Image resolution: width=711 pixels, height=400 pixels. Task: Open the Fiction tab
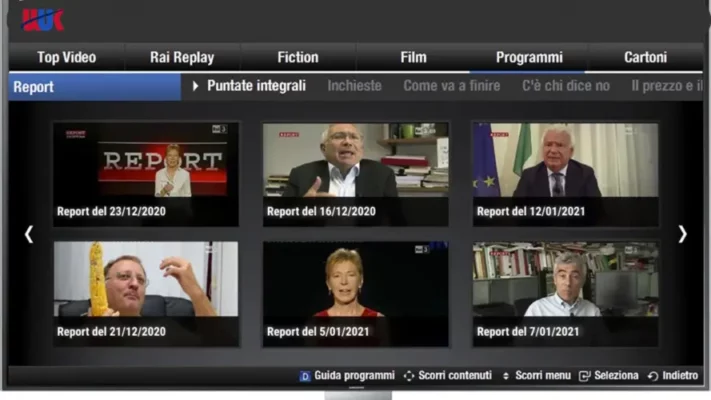pos(298,58)
